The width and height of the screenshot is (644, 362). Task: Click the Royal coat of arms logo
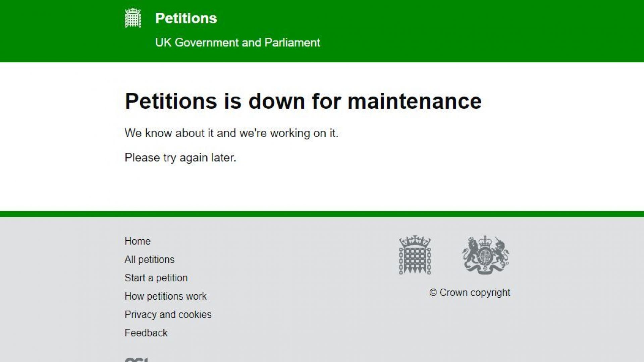point(485,255)
